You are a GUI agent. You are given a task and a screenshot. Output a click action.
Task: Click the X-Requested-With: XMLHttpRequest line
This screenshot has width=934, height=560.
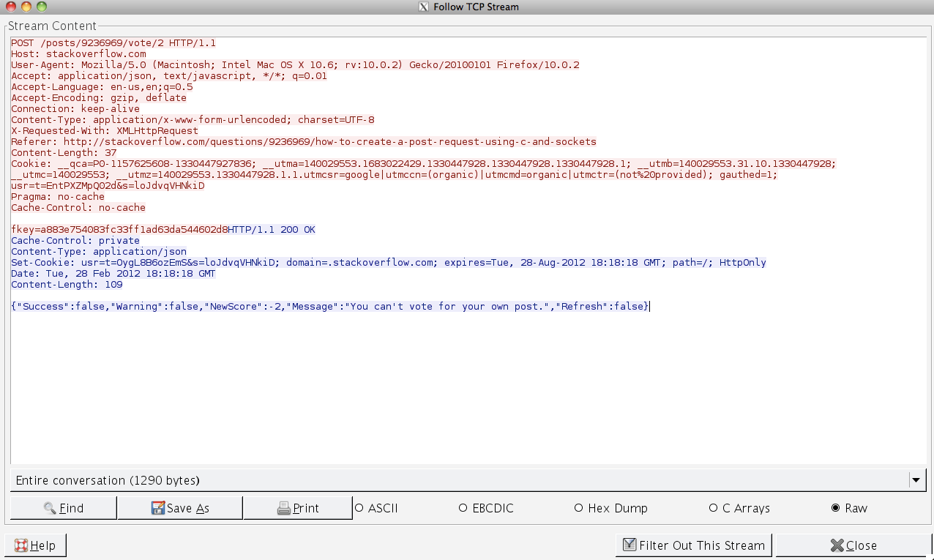coord(105,131)
